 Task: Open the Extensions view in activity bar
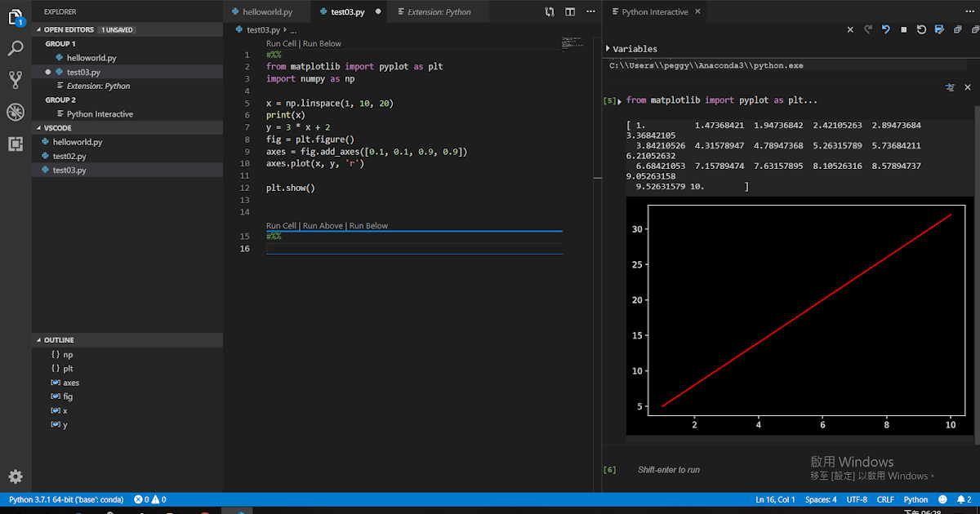point(16,144)
